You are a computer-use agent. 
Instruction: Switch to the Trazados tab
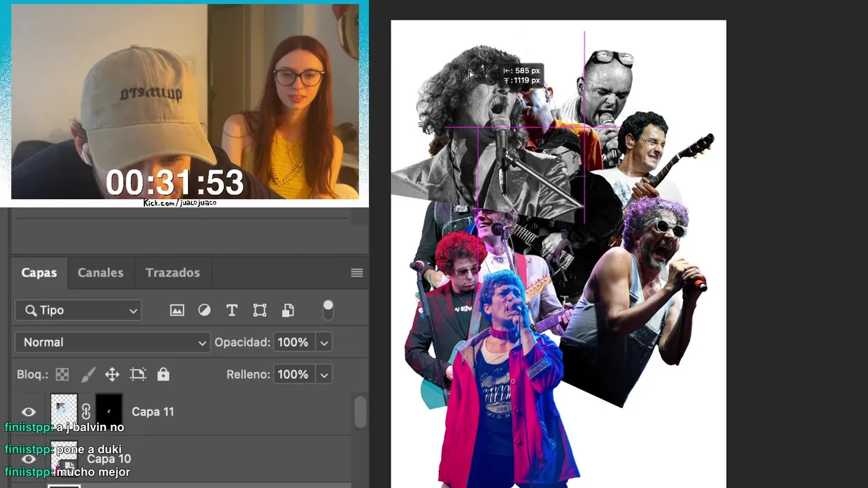coord(172,272)
